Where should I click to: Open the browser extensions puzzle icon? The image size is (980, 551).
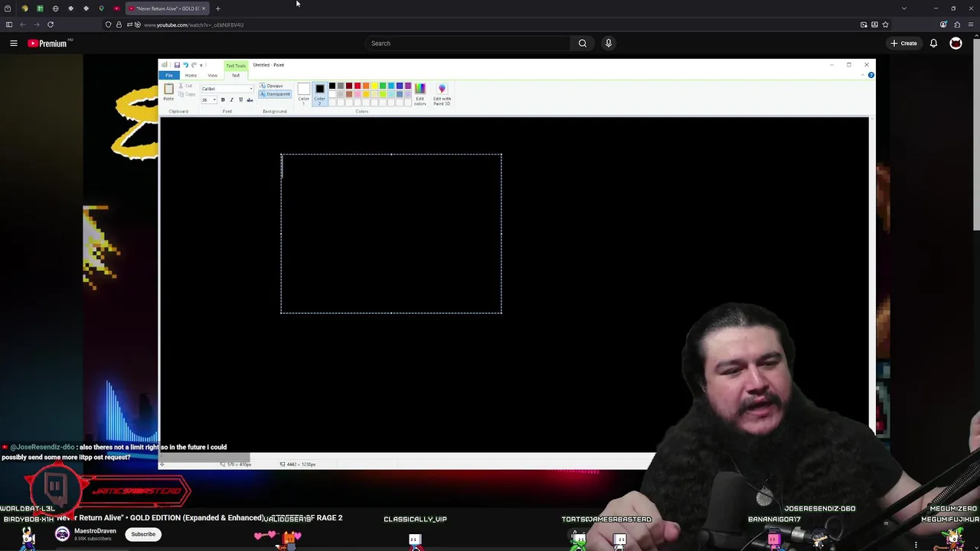tap(957, 24)
